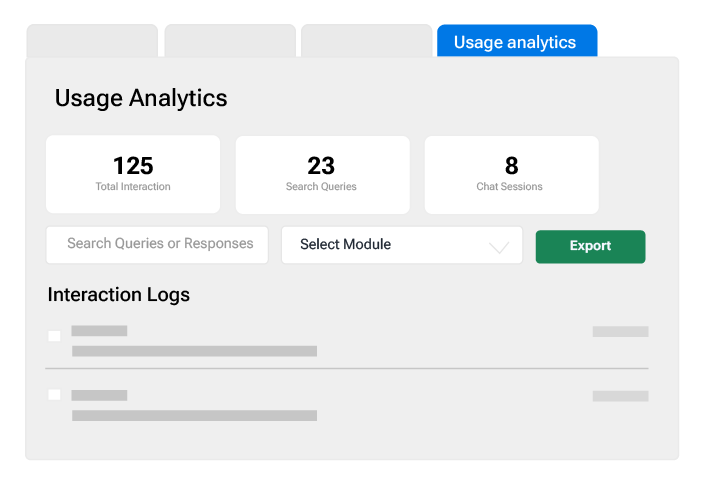Select the second blank tab
Screen dimensions: 708x491
click(230, 42)
